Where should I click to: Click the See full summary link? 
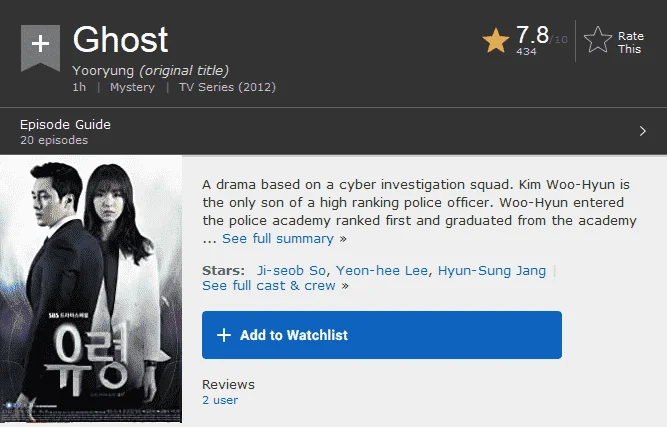(x=278, y=239)
